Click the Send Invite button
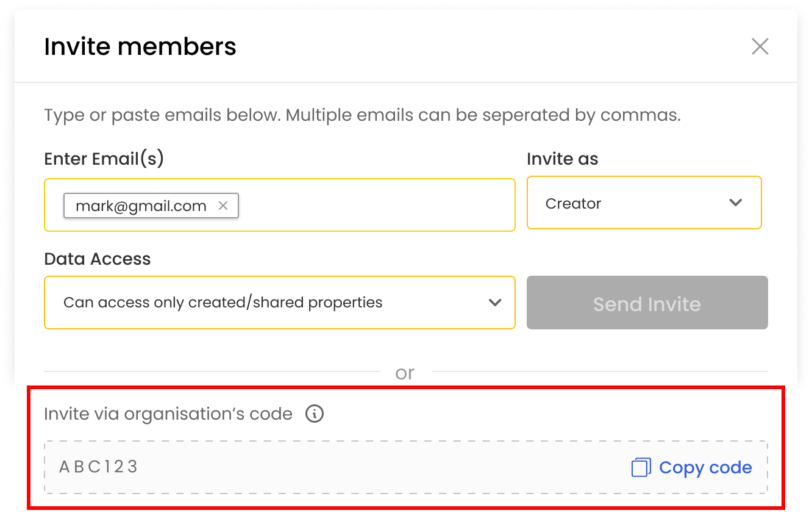812x527 pixels. (647, 303)
